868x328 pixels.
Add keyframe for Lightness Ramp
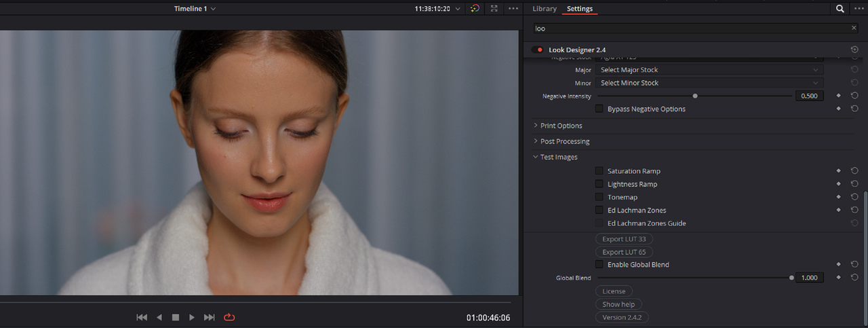[x=839, y=184]
